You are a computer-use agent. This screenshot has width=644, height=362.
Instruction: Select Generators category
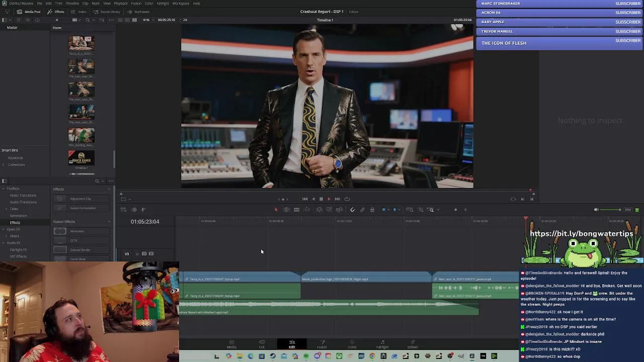pyautogui.click(x=19, y=216)
